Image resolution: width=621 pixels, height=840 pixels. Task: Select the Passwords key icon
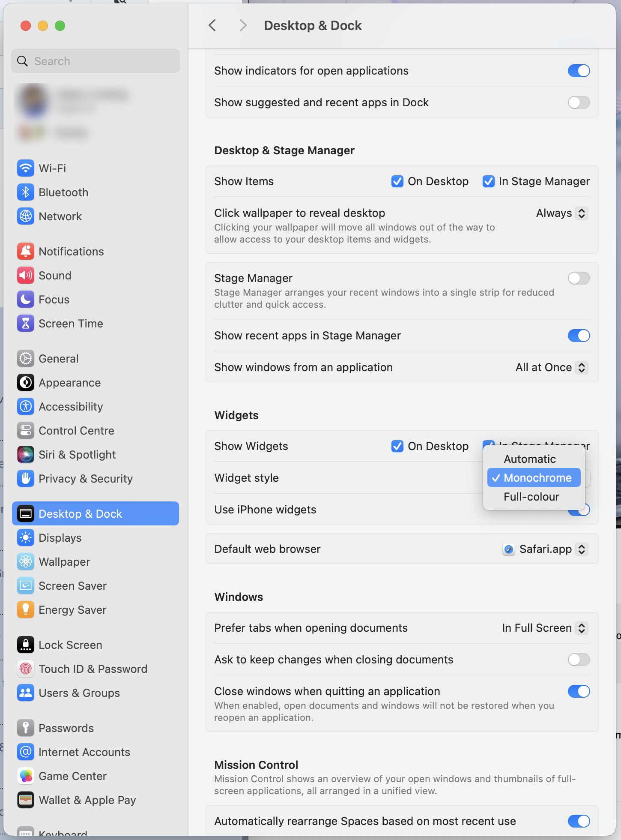tap(26, 728)
